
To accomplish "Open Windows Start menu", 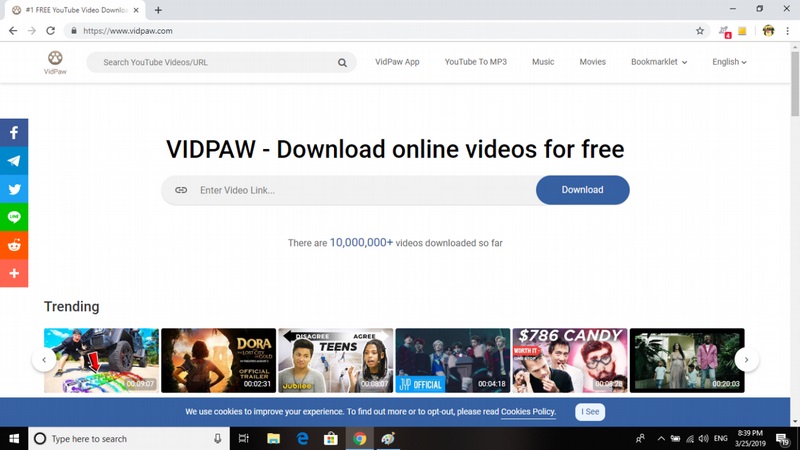I will pos(14,438).
